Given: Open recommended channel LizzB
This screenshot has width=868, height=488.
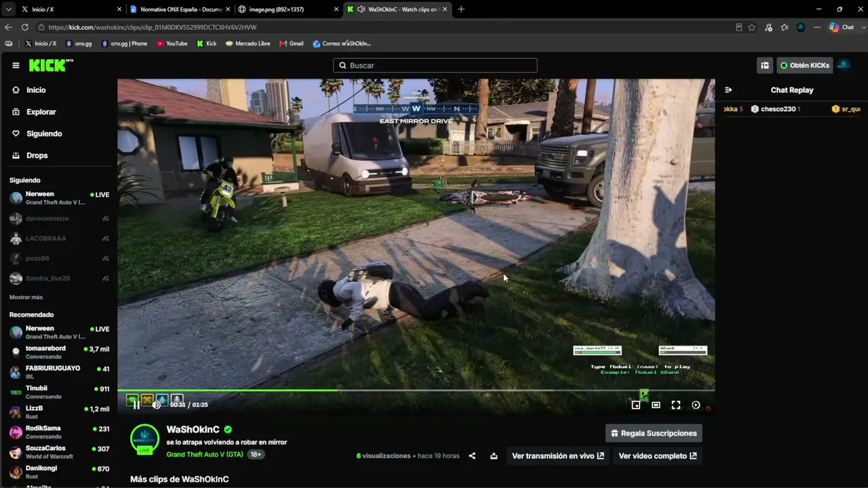Looking at the screenshot, I should pos(60,412).
